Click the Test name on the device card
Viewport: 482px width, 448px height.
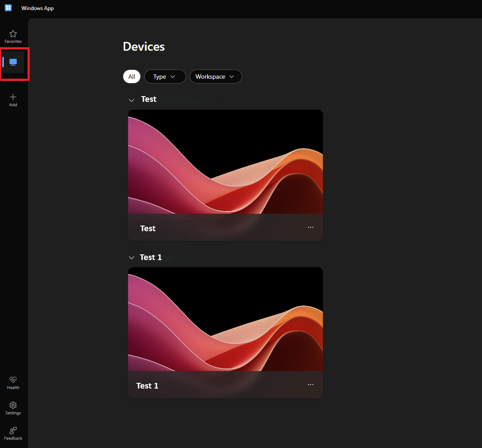(148, 229)
